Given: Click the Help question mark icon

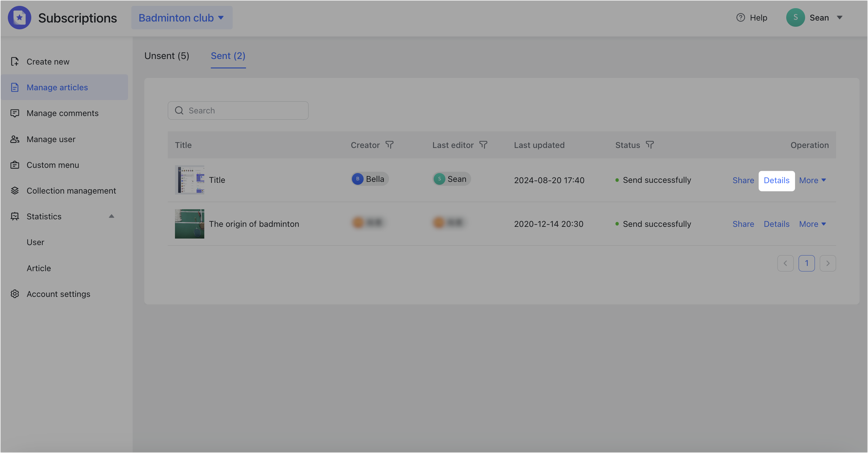Looking at the screenshot, I should click(740, 18).
